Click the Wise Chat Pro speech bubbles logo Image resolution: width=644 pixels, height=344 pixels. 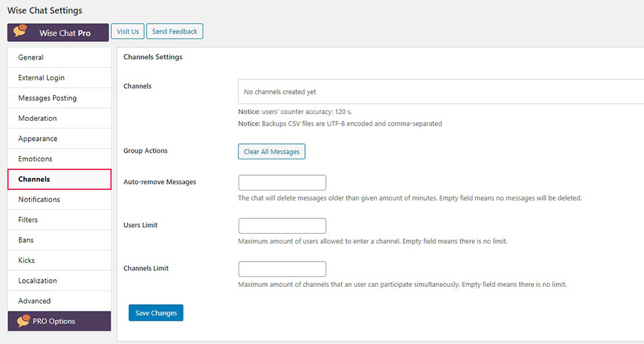pyautogui.click(x=20, y=32)
